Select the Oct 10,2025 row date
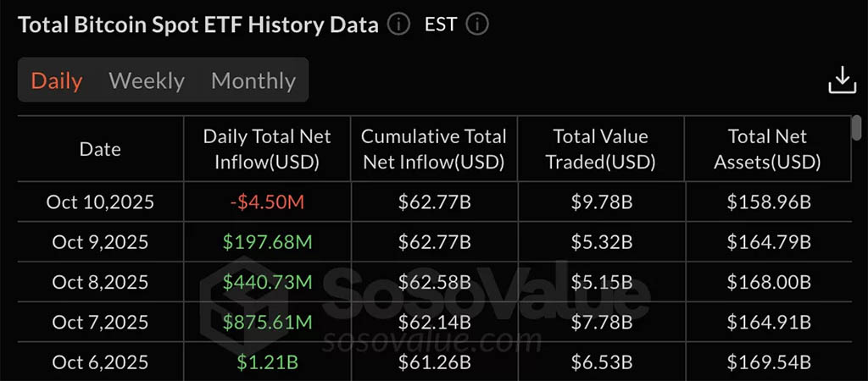This screenshot has width=868, height=381. [100, 202]
